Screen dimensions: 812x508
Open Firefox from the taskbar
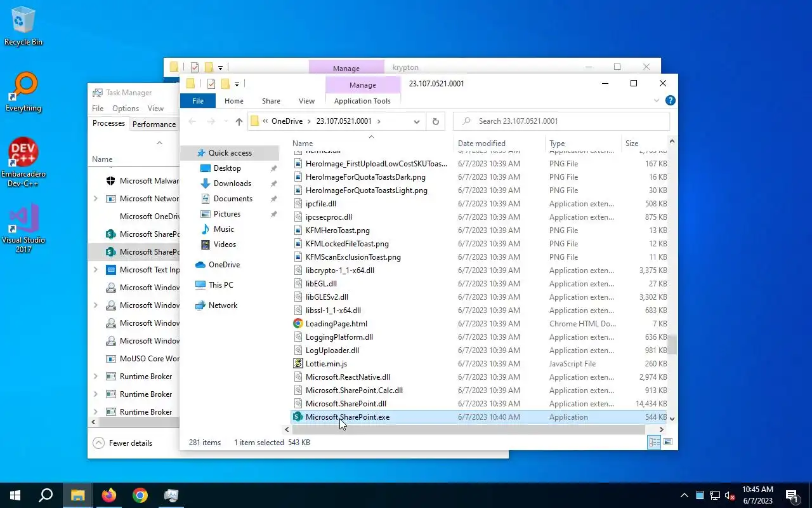(109, 495)
